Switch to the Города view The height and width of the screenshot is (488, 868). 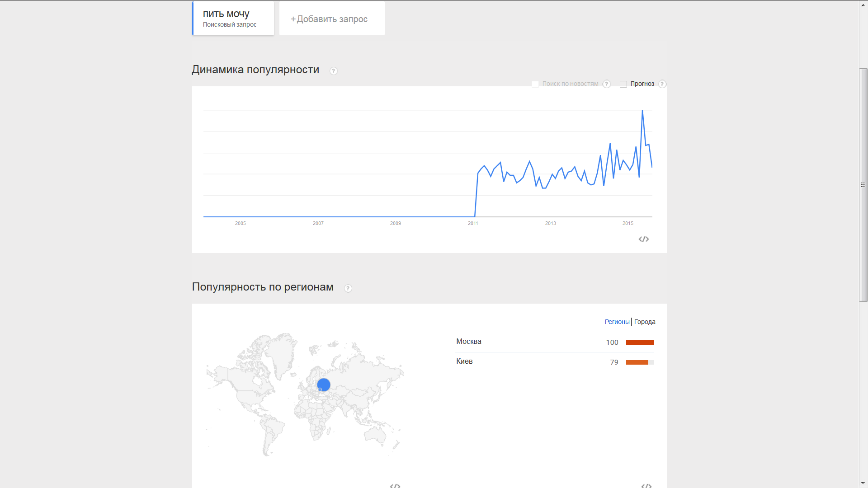645,322
